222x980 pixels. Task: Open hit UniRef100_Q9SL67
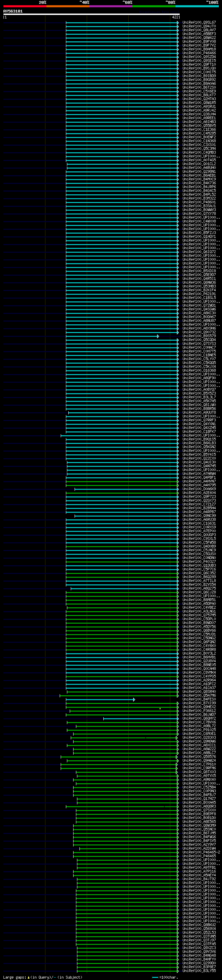tap(199, 23)
